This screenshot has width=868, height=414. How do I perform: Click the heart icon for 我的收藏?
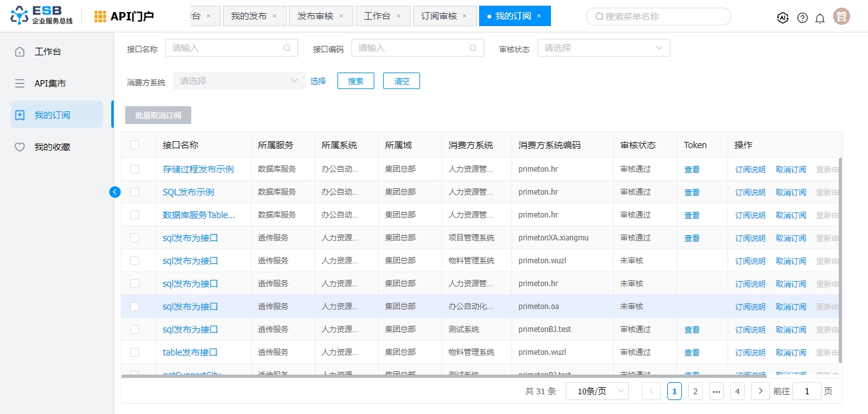pos(20,147)
